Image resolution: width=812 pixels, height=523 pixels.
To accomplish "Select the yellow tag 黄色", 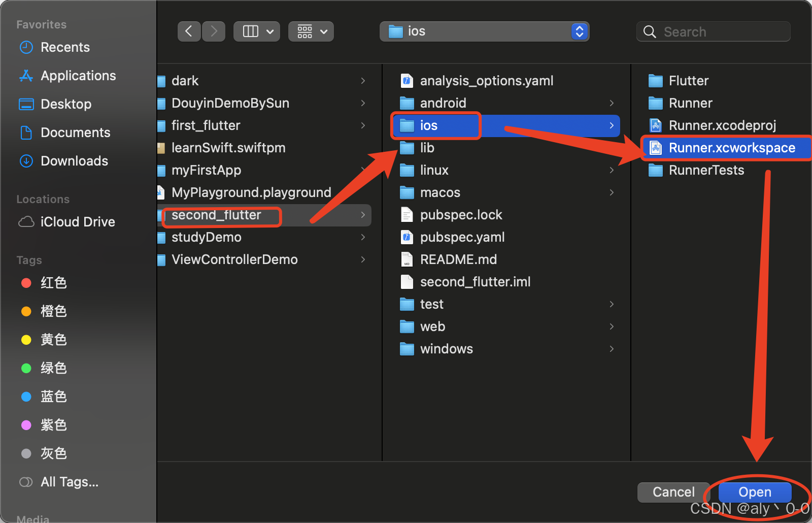I will (x=53, y=340).
